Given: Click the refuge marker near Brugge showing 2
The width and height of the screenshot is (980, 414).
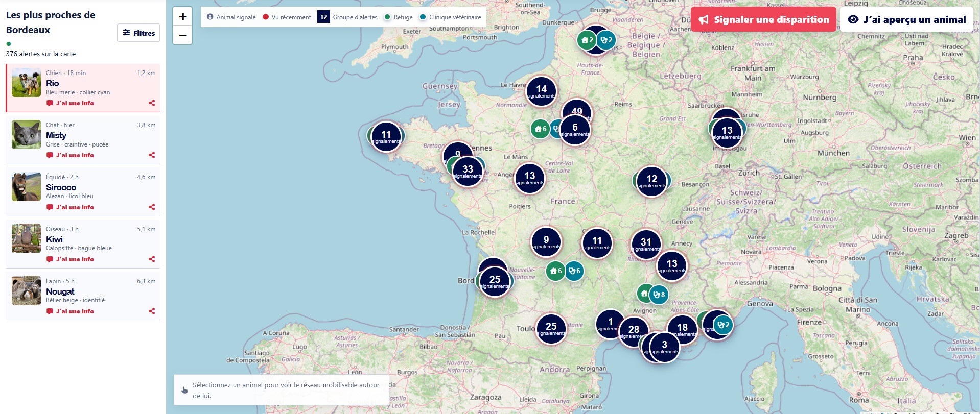Looking at the screenshot, I should pyautogui.click(x=587, y=40).
